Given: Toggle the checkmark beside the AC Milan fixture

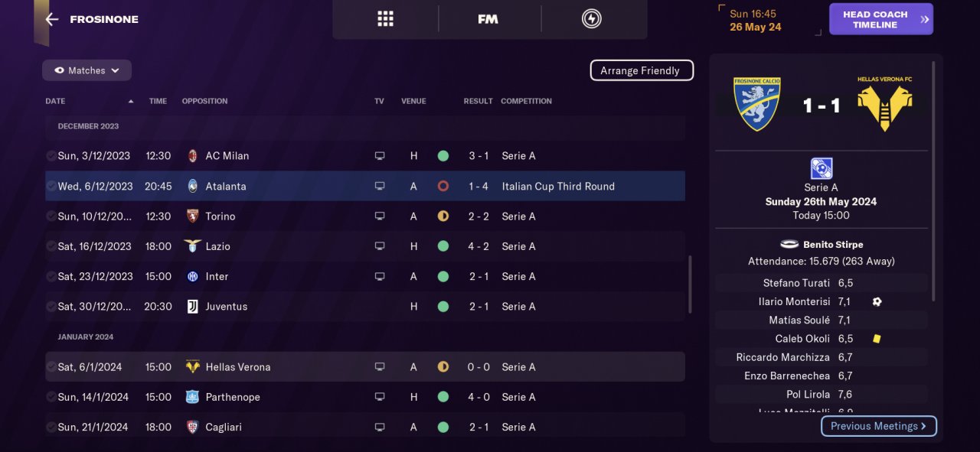Looking at the screenshot, I should pos(51,156).
